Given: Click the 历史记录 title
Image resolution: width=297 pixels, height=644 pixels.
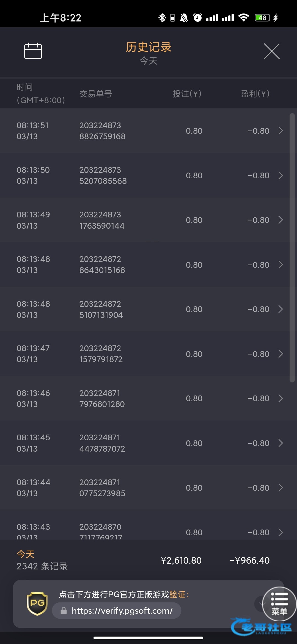Looking at the screenshot, I should [x=148, y=47].
